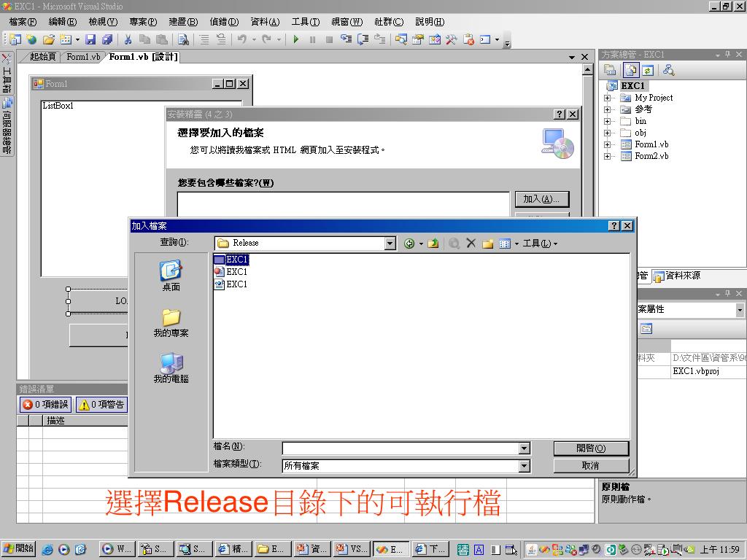Open Release folder dropdown in file dialog

390,244
